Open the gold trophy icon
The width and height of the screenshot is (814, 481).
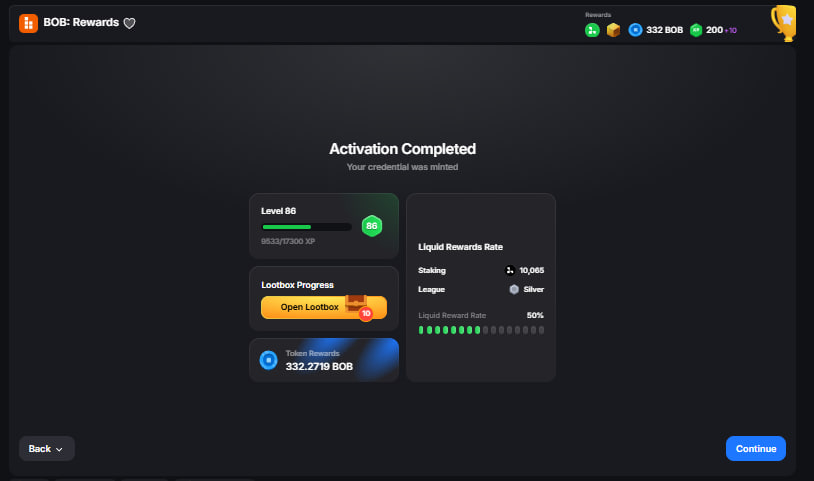[784, 23]
